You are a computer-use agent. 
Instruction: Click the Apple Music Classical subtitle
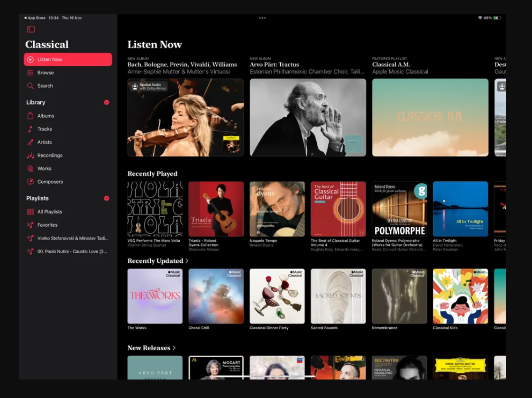pyautogui.click(x=400, y=72)
